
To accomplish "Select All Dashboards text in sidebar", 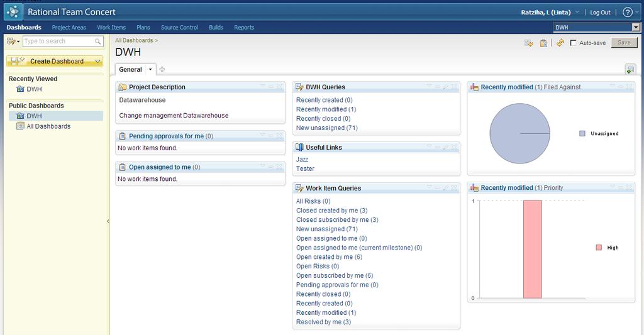I will [x=48, y=126].
